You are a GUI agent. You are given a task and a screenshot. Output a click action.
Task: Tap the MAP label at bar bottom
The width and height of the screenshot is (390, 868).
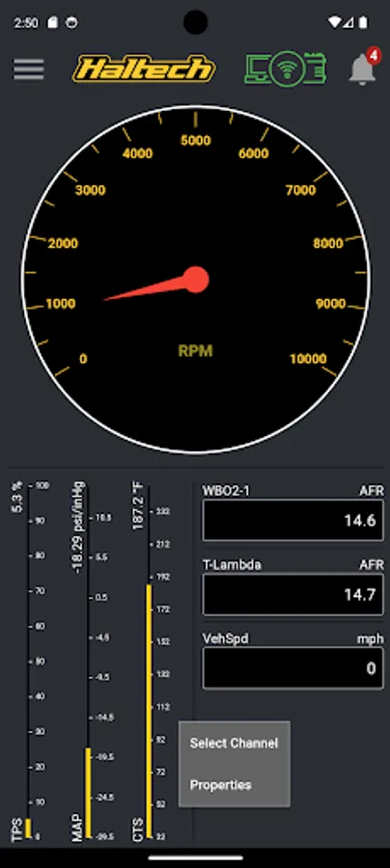click(77, 827)
